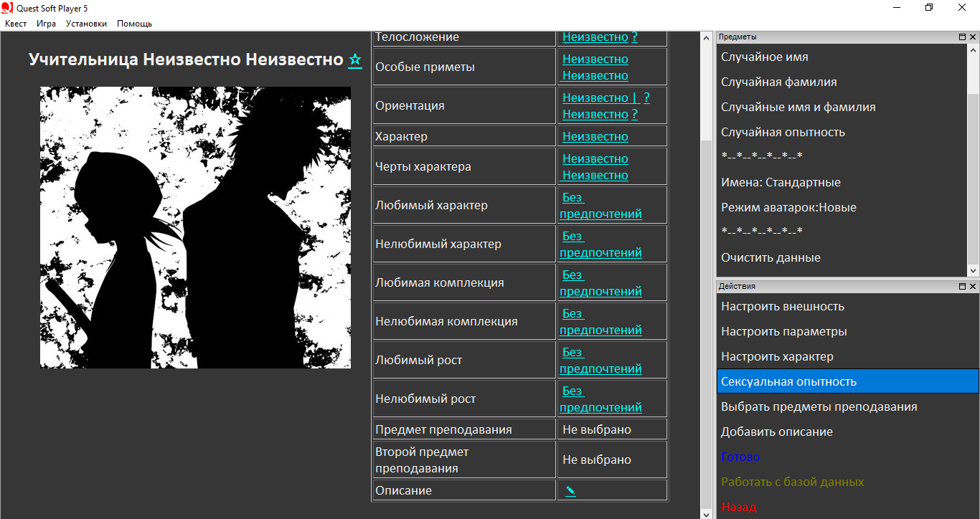Click the black-and-white silhouette avatar image
This screenshot has width=980, height=519.
195,227
